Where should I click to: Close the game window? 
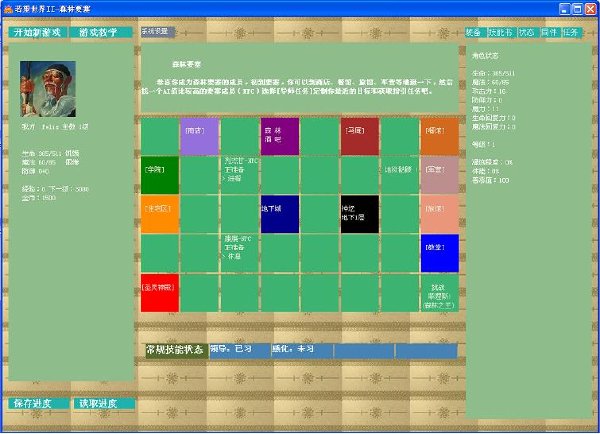pyautogui.click(x=590, y=9)
